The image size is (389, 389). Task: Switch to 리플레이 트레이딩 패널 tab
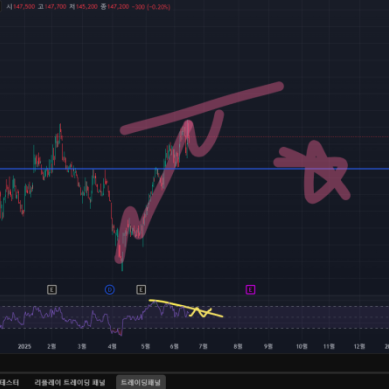(x=70, y=382)
